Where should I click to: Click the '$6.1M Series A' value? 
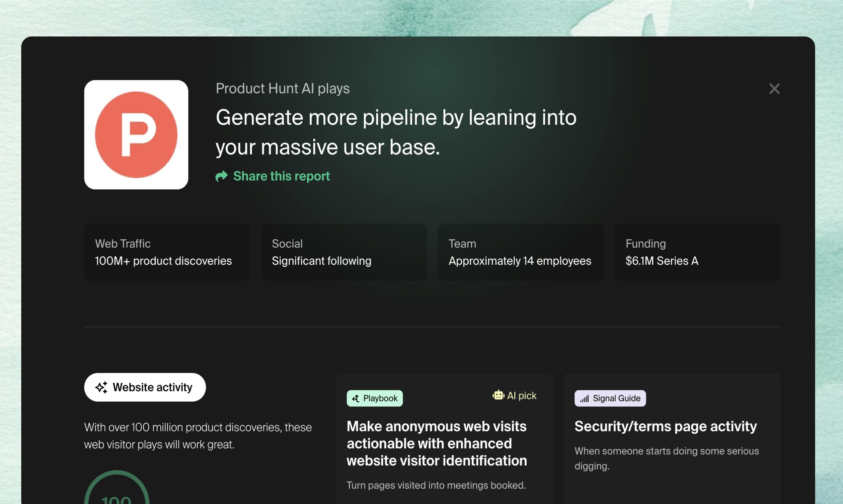point(662,261)
